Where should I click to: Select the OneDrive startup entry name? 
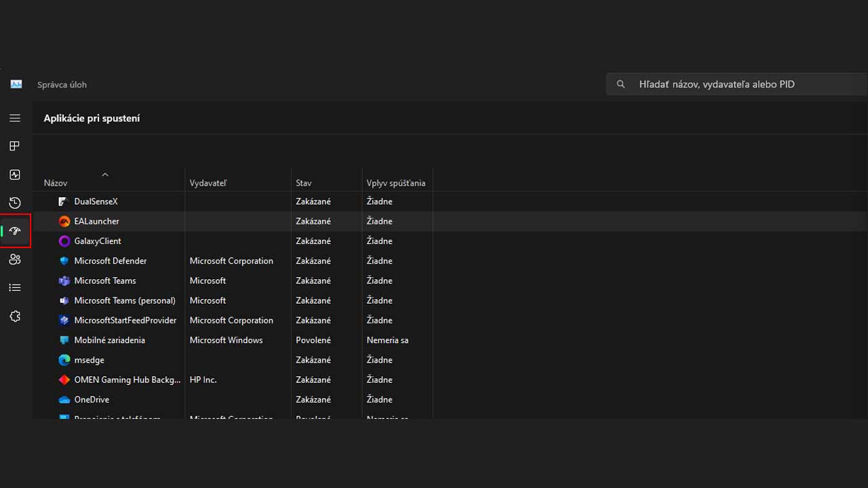92,400
